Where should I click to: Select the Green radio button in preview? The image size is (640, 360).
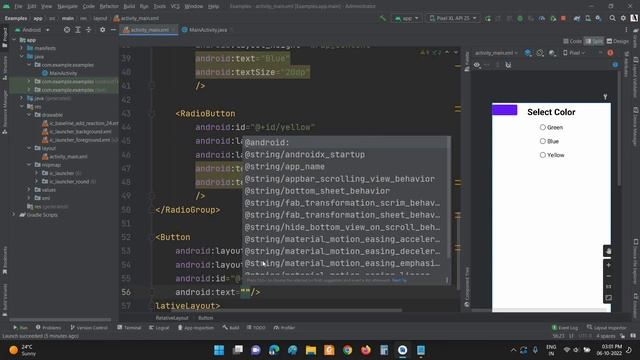tap(542, 127)
